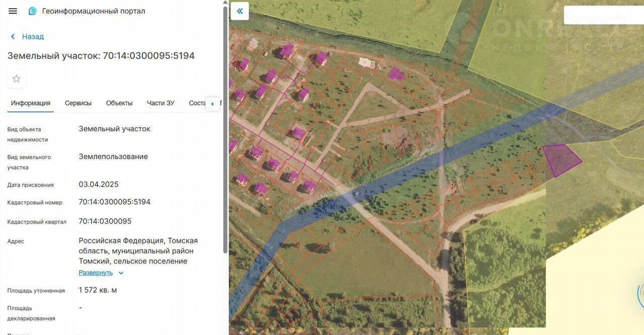Switch to the Сервисы tab
Image resolution: width=644 pixels, height=335 pixels.
pos(78,103)
